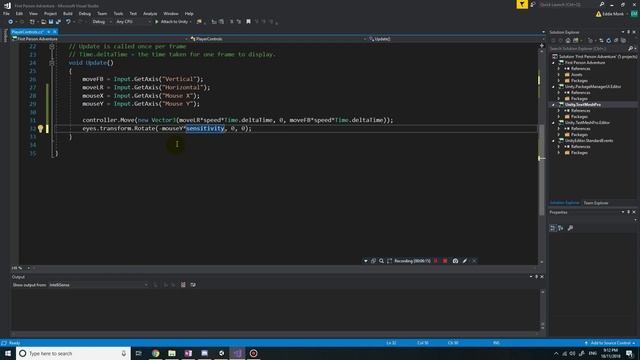The image size is (640, 360).
Task: Toggle word wrap icon in Output toolbar
Action: [x=193, y=285]
